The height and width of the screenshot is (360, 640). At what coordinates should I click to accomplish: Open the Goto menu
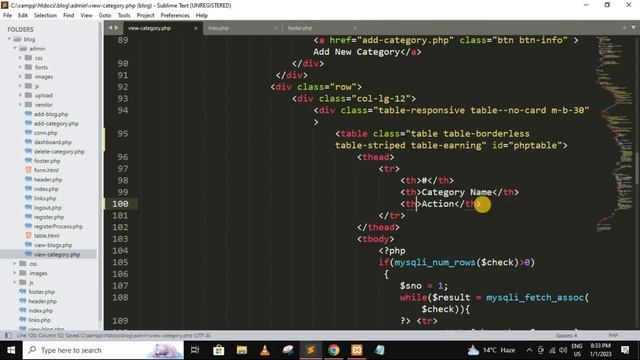pos(105,15)
